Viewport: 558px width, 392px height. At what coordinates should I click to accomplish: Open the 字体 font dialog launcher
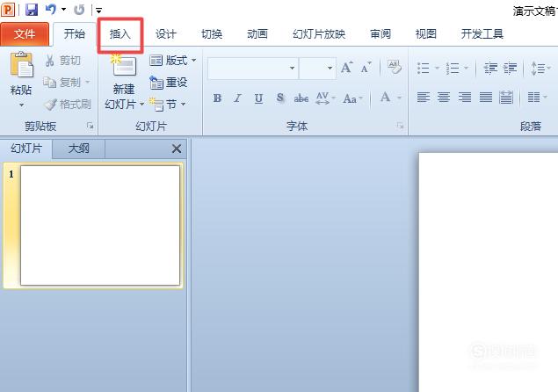(x=401, y=126)
